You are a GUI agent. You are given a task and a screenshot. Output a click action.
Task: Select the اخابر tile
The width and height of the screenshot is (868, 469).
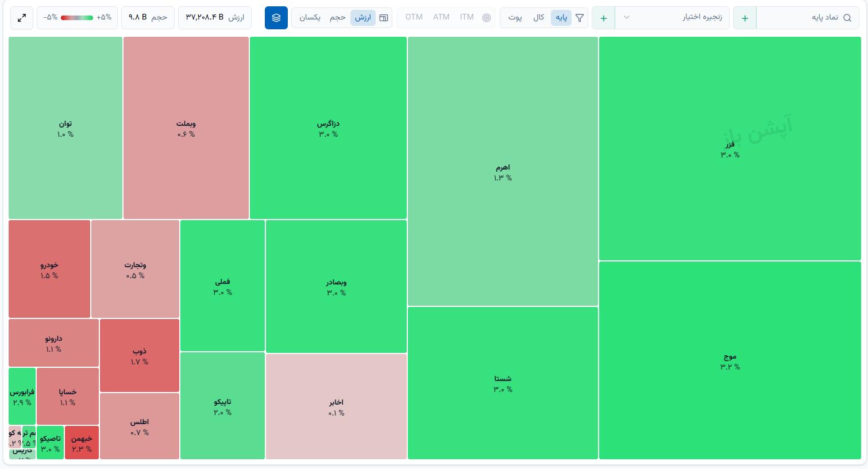[336, 407]
